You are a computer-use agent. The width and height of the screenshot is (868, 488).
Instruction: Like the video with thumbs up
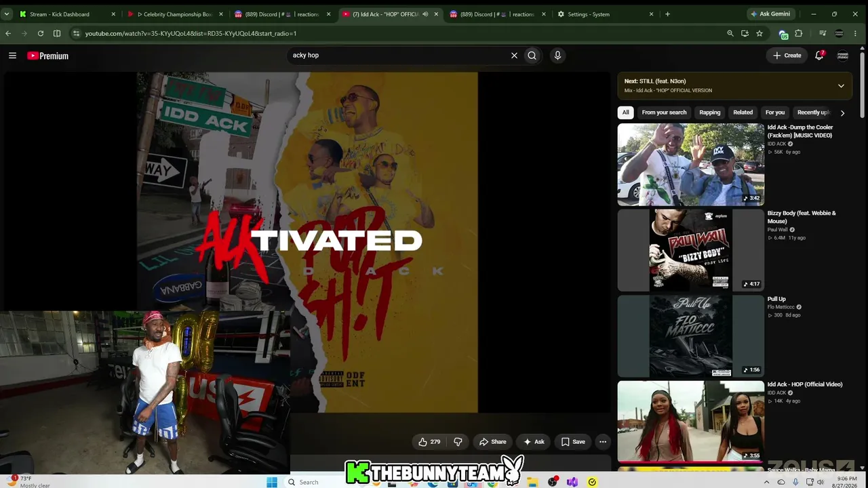[x=429, y=442]
